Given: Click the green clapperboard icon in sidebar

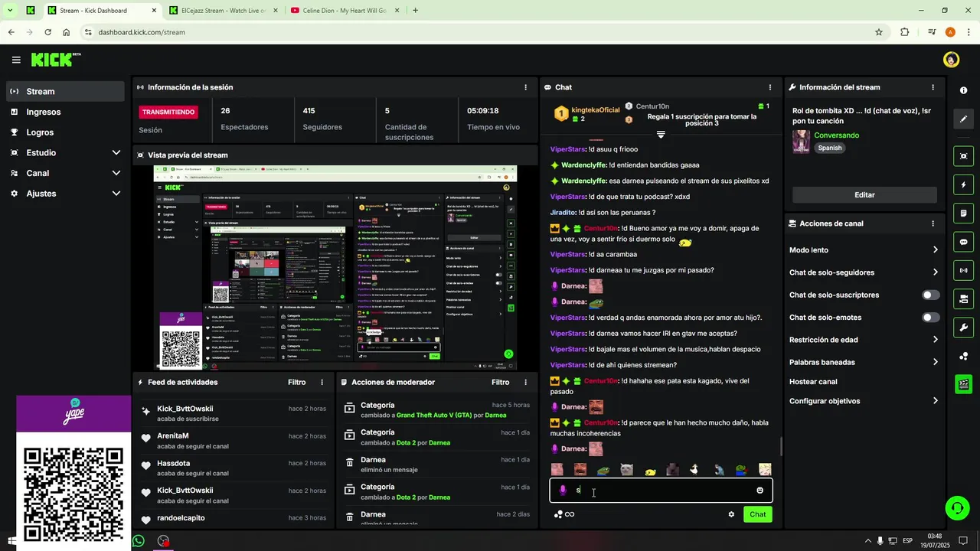Looking at the screenshot, I should [x=963, y=384].
